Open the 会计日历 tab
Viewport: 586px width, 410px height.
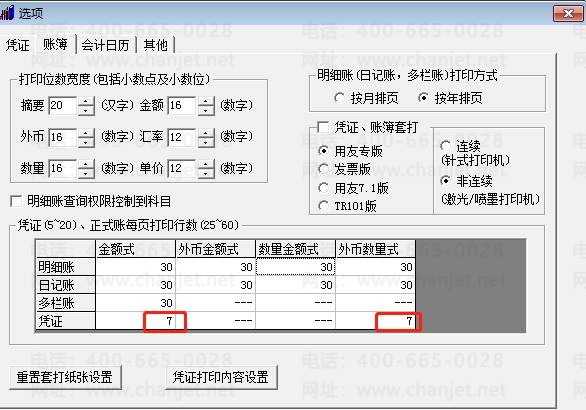point(105,45)
